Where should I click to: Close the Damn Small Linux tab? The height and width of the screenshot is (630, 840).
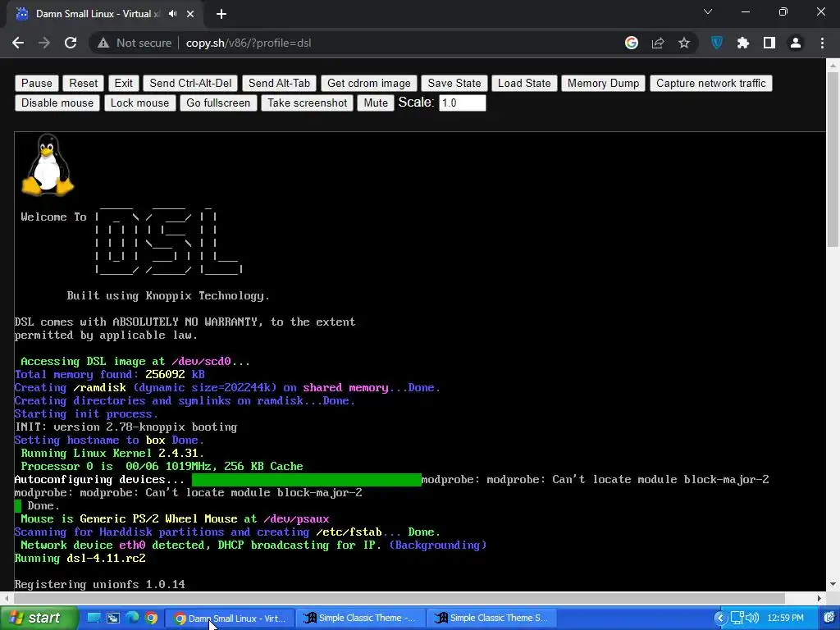click(x=190, y=14)
